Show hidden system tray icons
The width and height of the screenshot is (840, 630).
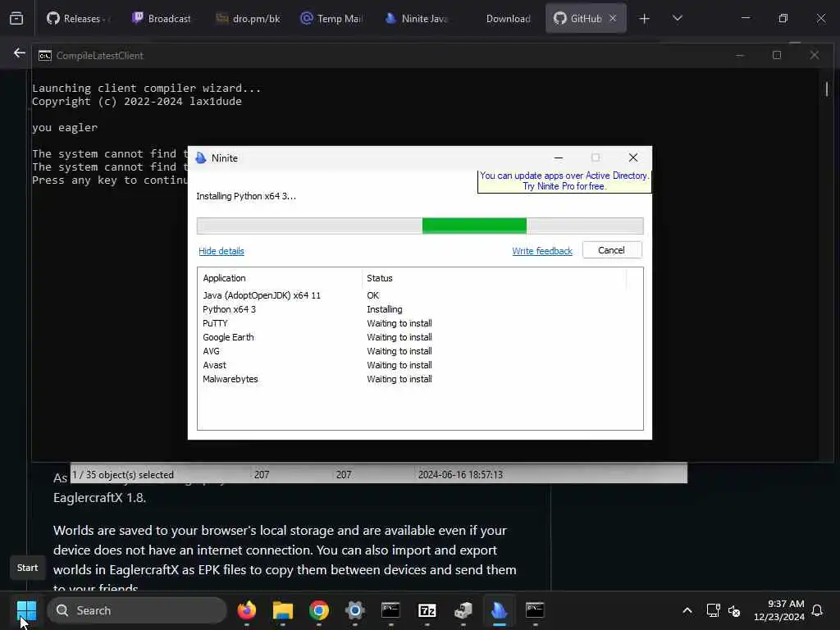[687, 610]
